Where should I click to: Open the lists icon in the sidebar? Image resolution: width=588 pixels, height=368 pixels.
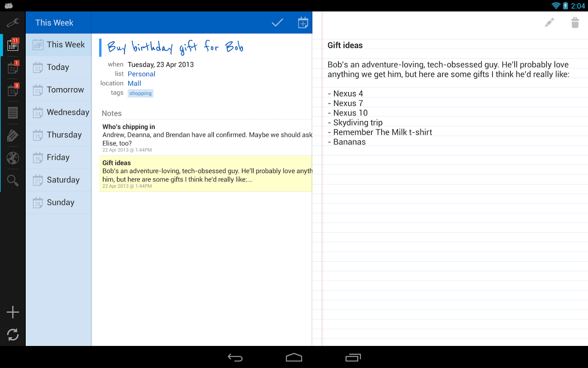point(13,112)
